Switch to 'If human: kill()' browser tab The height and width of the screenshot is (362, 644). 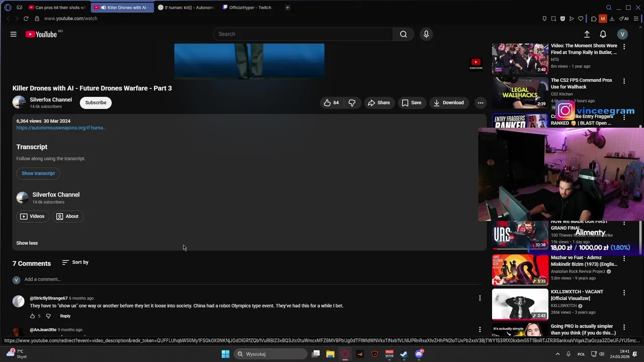[186, 8]
